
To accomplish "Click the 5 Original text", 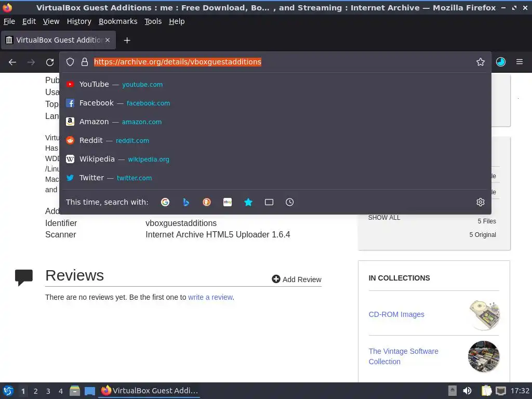I will coord(483,235).
